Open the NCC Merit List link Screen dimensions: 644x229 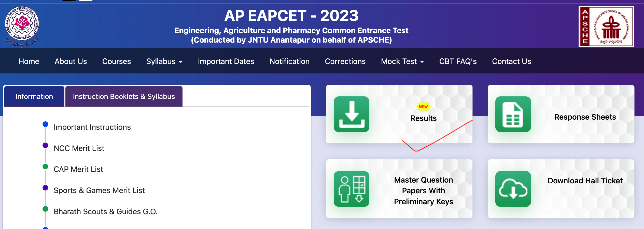pyautogui.click(x=79, y=148)
